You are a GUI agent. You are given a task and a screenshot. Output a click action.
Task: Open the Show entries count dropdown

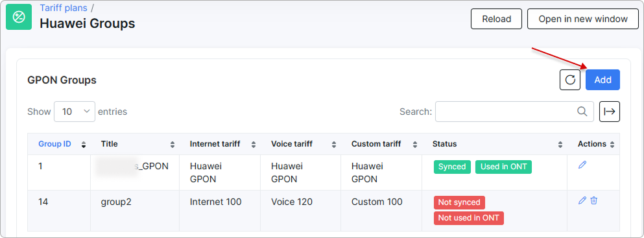click(x=75, y=112)
